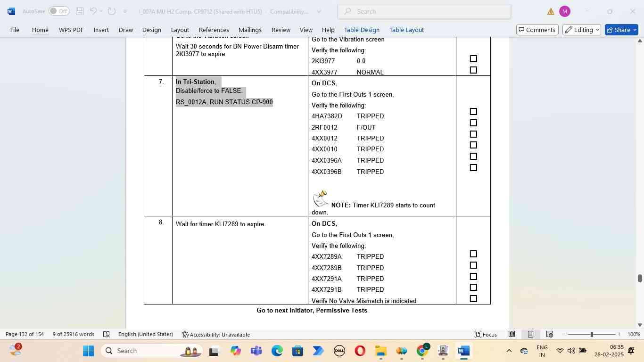The width and height of the screenshot is (644, 362).
Task: Zoom in with the plus button
Action: pos(619,334)
